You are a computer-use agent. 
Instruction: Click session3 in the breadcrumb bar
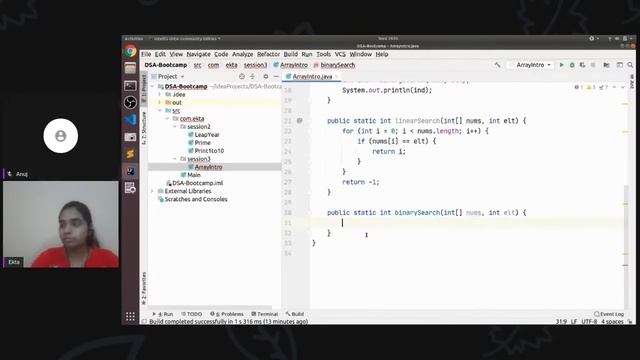pos(256,65)
